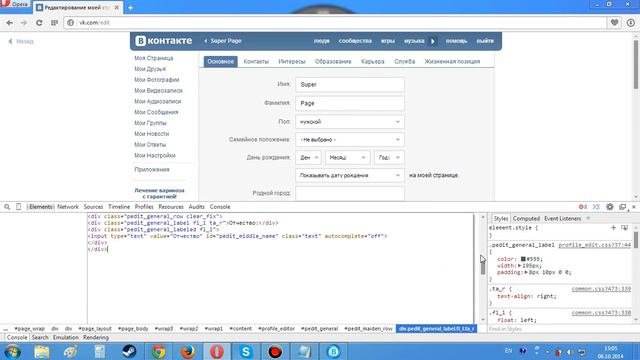640x360 pixels.
Task: Open the Sources panel in DevTools
Action: (x=93, y=207)
